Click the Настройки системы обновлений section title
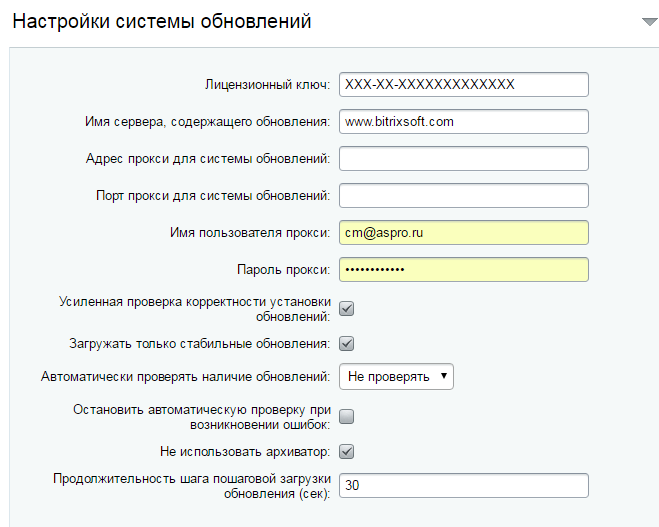 click(x=162, y=21)
